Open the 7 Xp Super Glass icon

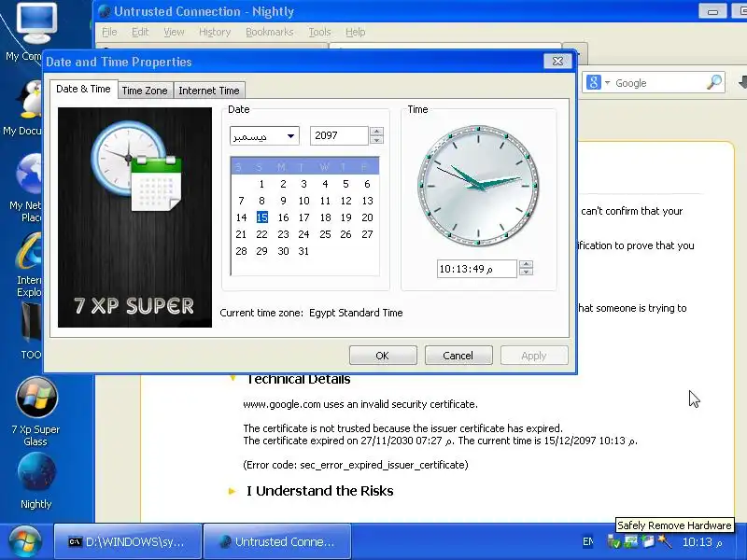[x=36, y=397]
